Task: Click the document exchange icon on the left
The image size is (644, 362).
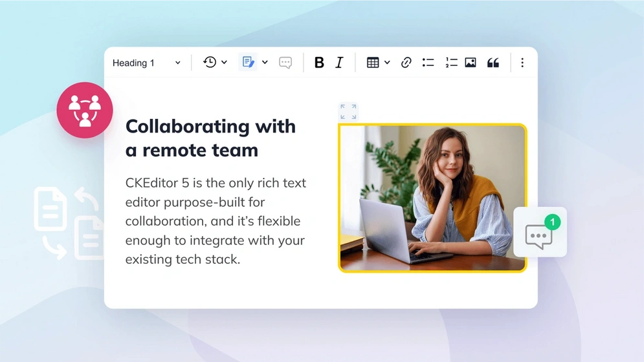Action: 69,223
